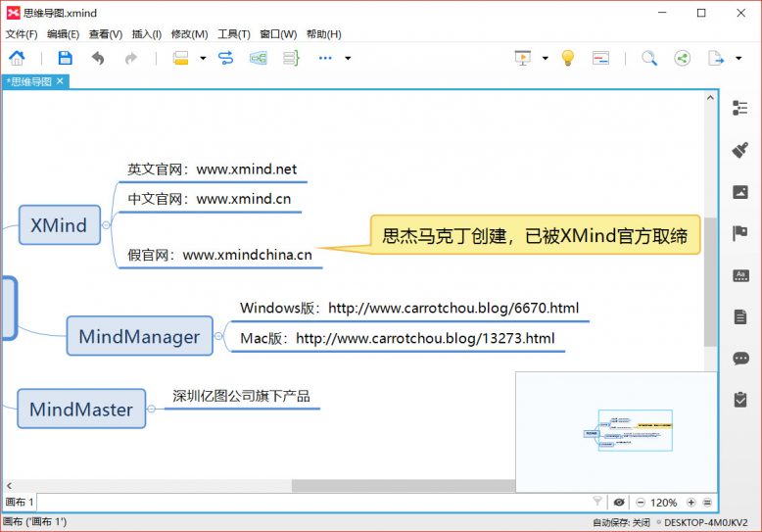Click the vertical scrollbar up arrow

(x=710, y=98)
